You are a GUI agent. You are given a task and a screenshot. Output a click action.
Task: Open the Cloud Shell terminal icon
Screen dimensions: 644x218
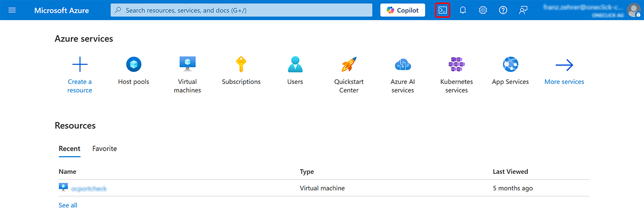443,10
